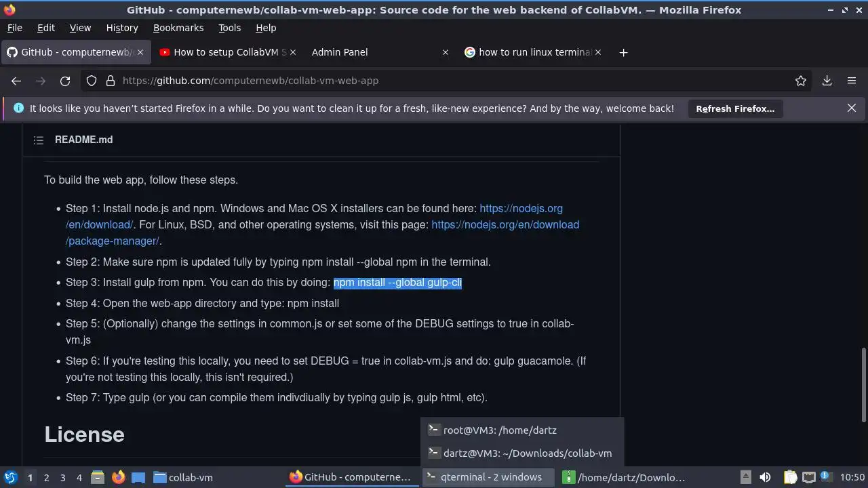This screenshot has width=868, height=488.
Task: Click highlighted 'npm install --global gulp-cli' text
Action: (x=397, y=283)
